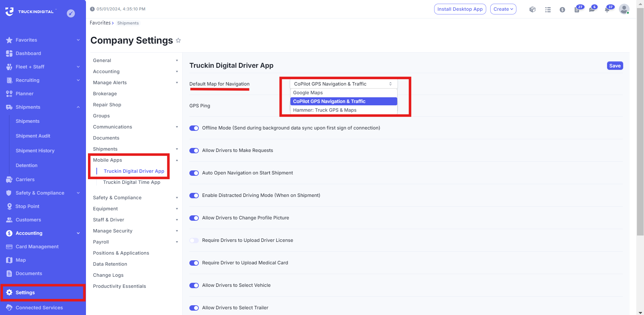The height and width of the screenshot is (315, 644).
Task: Click the Shipments truck icon in sidebar
Action: 9,107
